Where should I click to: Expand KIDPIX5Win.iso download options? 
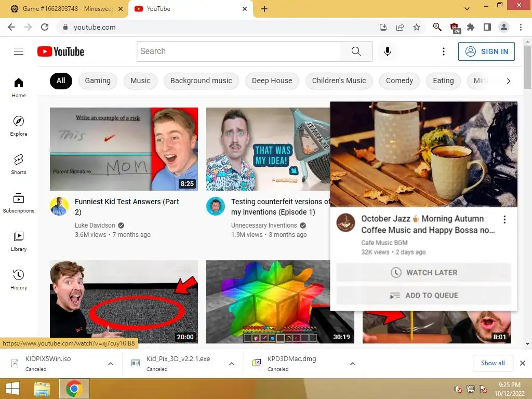(111, 364)
